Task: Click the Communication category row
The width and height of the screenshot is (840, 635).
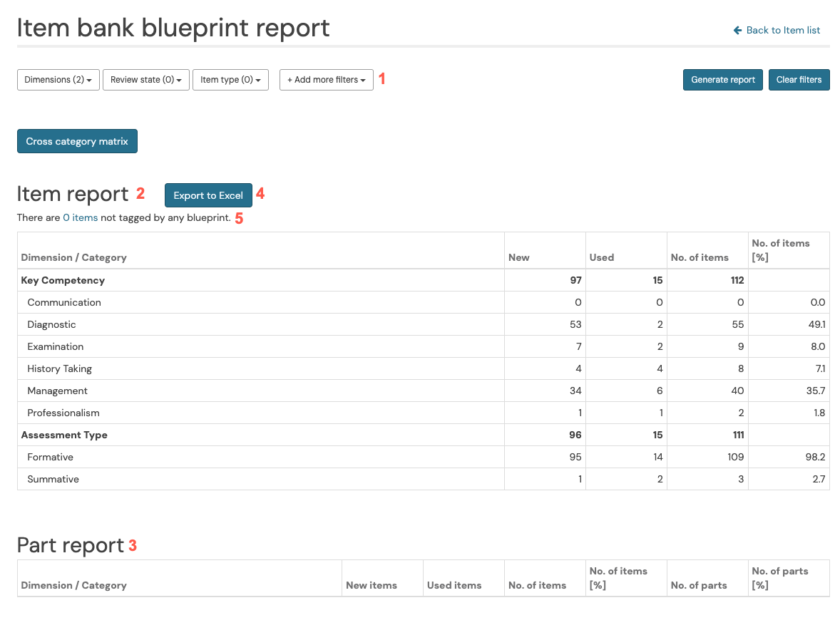Action: [x=64, y=302]
